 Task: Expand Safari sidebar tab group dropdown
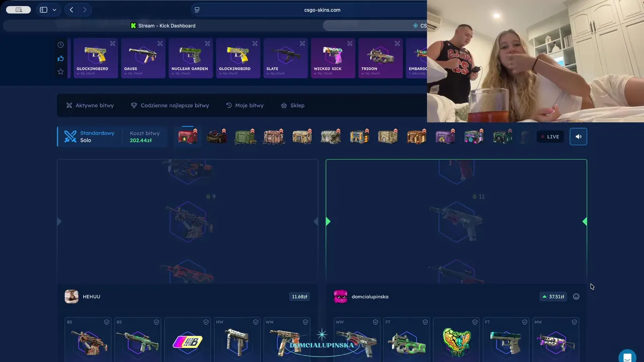[x=54, y=10]
